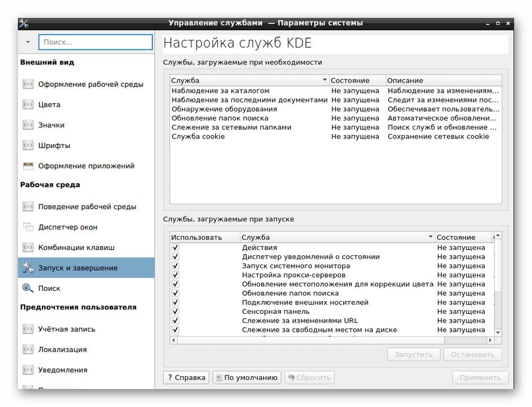Viewport: 532px width, 407px height.
Task: Uncheck Слежение за свободным местом на диске checkbox
Action: (x=175, y=330)
